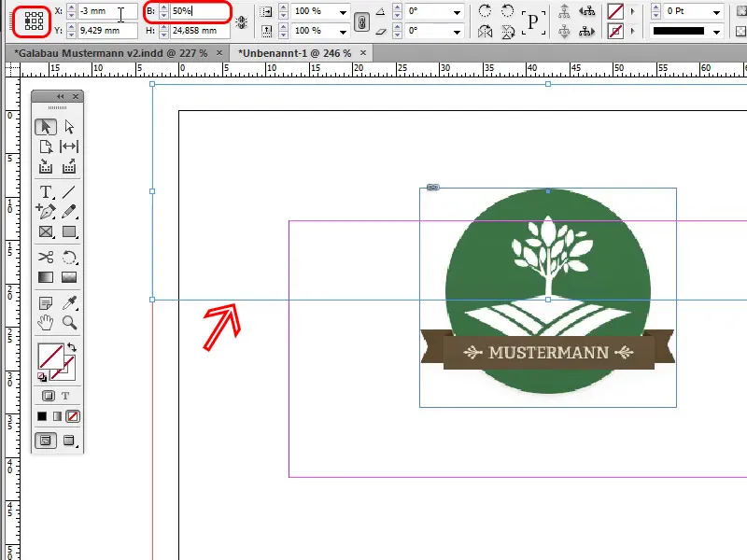The width and height of the screenshot is (747, 560).
Task: Click the fill color box in toolbox
Action: tap(51, 357)
